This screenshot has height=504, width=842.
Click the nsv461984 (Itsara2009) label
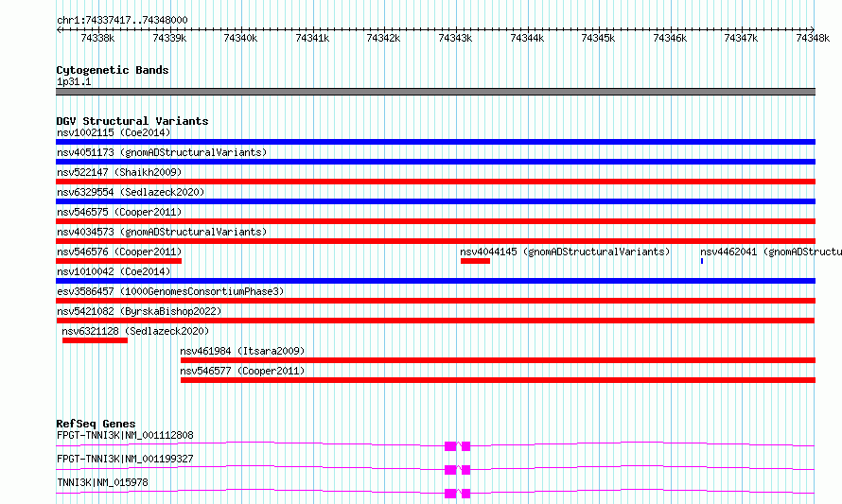pyautogui.click(x=242, y=351)
